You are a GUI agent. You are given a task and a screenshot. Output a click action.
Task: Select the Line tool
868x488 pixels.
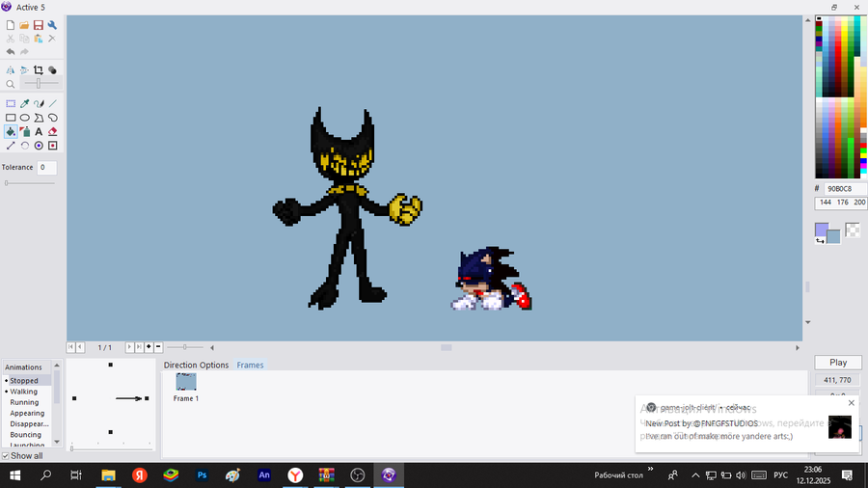(x=52, y=103)
